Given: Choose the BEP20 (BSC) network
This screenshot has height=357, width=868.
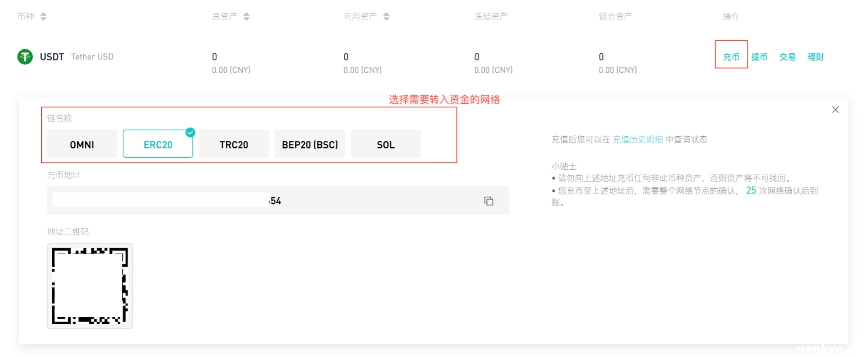Looking at the screenshot, I should pos(310,144).
